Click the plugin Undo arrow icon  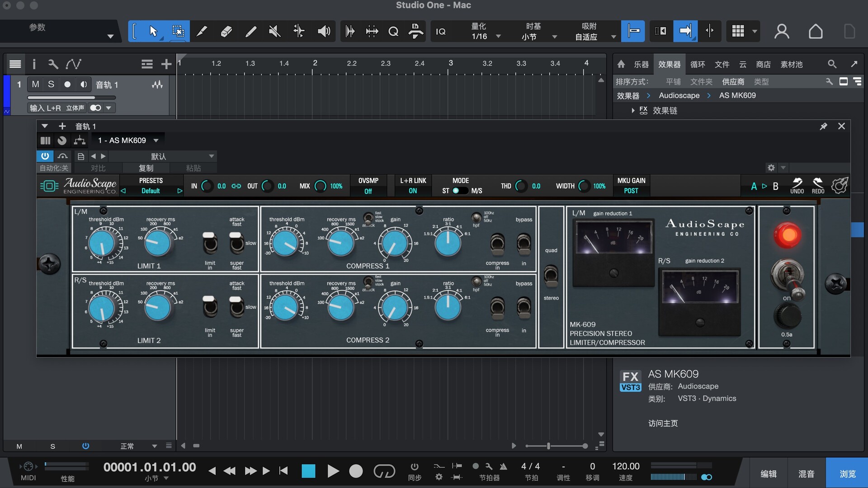click(x=797, y=183)
